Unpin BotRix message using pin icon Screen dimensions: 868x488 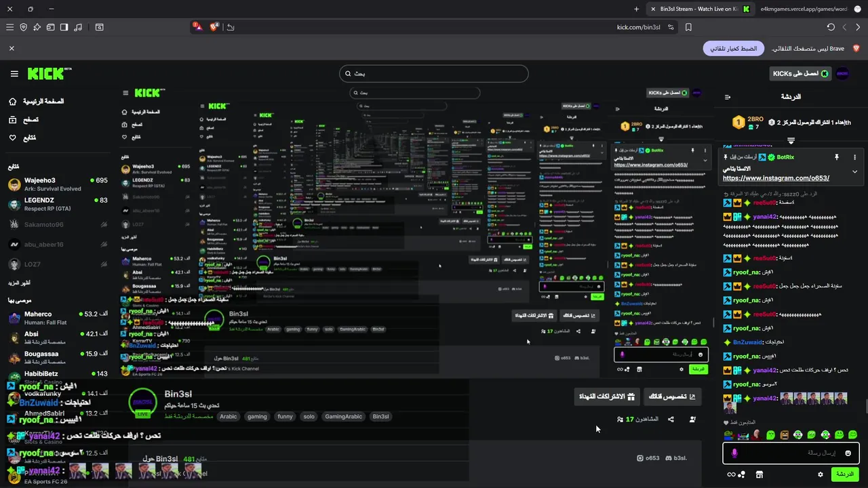[837, 157]
